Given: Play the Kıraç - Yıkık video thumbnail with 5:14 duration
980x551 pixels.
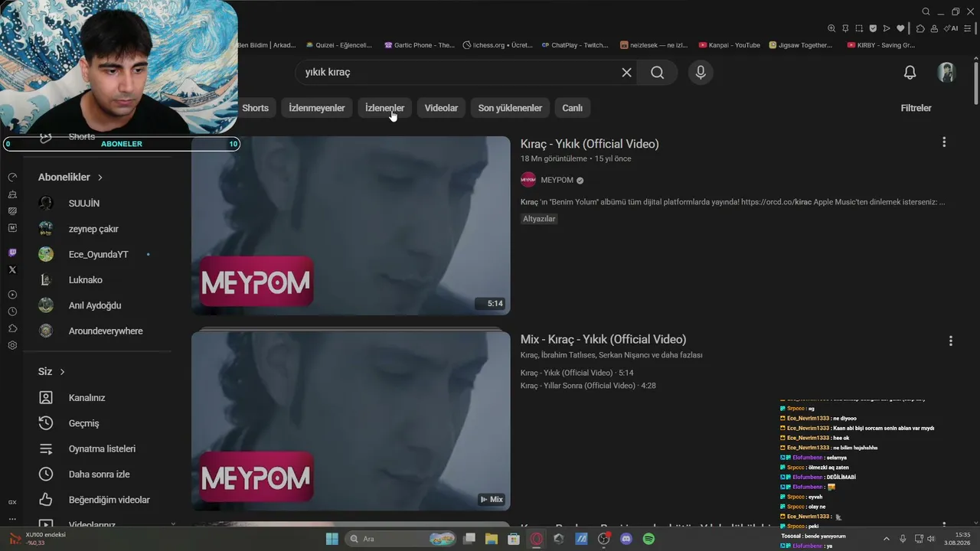Looking at the screenshot, I should 351,226.
